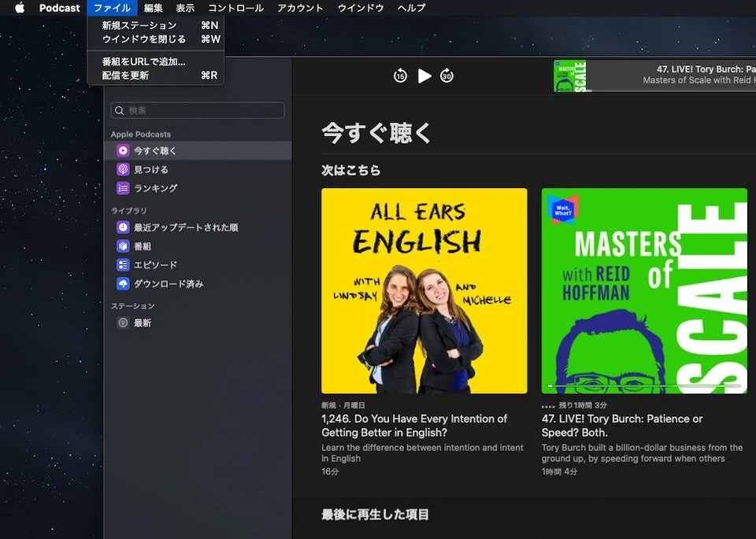Select 最近アップデートされた順 label
756x539 pixels.
click(186, 227)
